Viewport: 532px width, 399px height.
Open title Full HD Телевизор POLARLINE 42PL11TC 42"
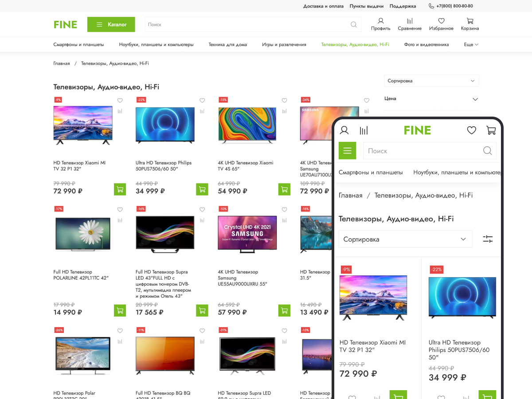click(81, 275)
